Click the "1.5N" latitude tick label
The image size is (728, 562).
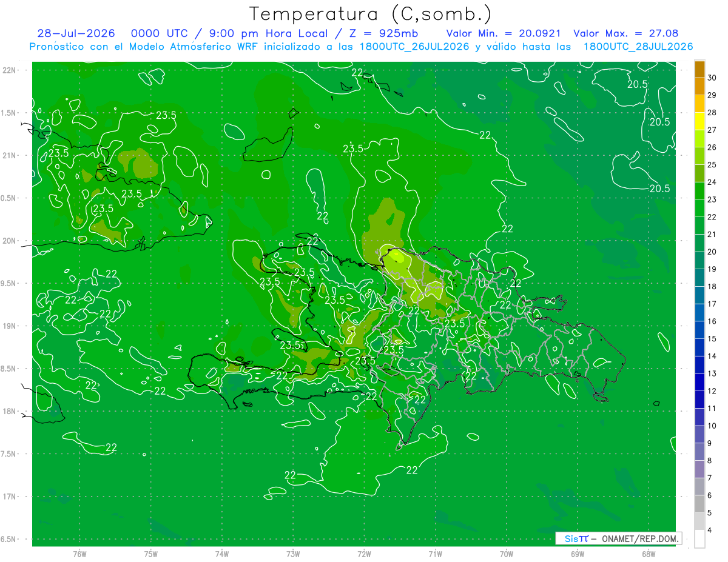click(9, 113)
